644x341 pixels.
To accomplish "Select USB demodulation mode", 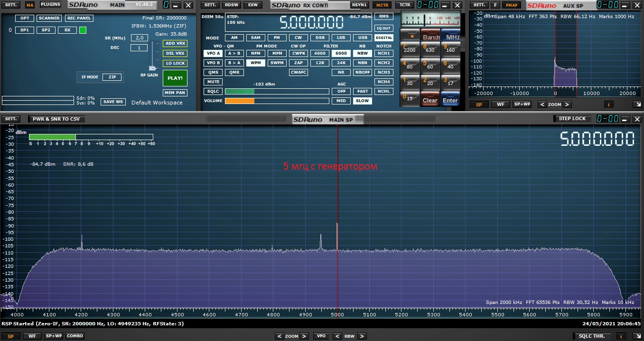I will click(x=363, y=38).
